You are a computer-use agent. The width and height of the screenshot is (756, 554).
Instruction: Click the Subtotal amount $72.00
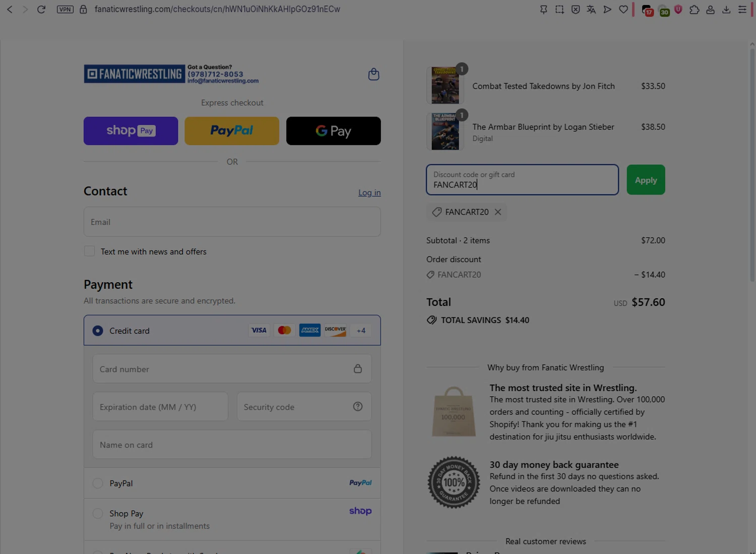click(653, 240)
